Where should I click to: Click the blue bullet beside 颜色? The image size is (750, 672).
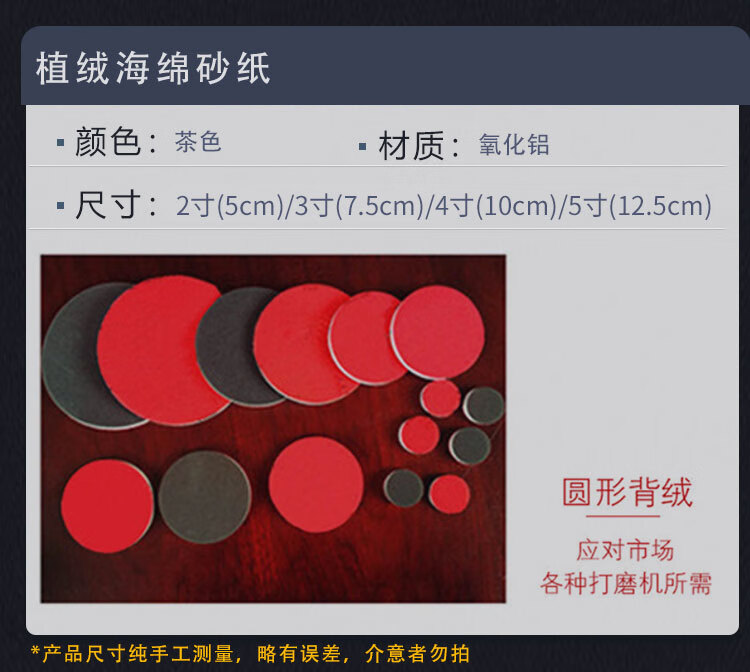(60, 143)
